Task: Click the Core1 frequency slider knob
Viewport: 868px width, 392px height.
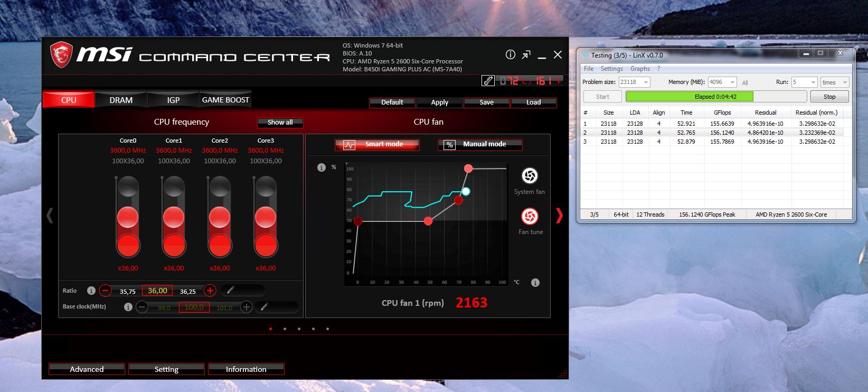Action: [x=174, y=217]
